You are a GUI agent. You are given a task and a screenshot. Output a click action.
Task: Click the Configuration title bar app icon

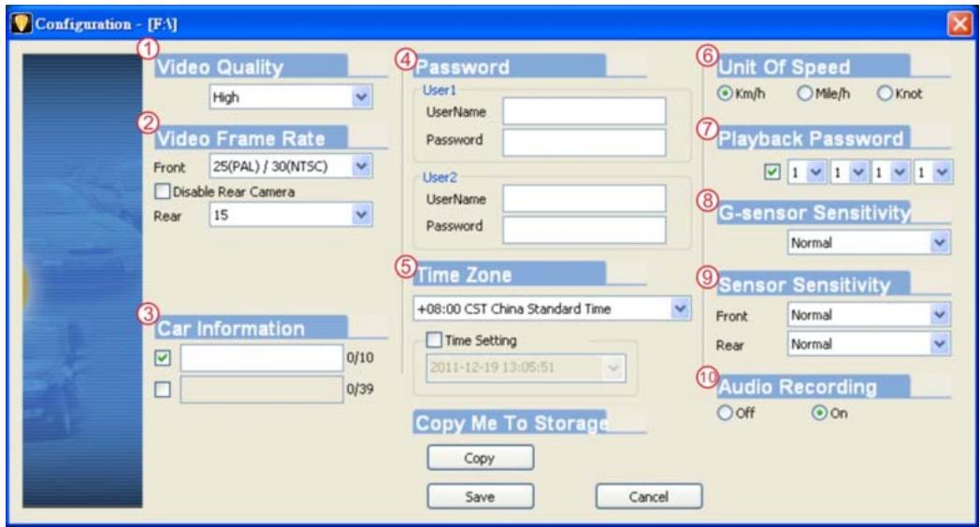click(21, 24)
